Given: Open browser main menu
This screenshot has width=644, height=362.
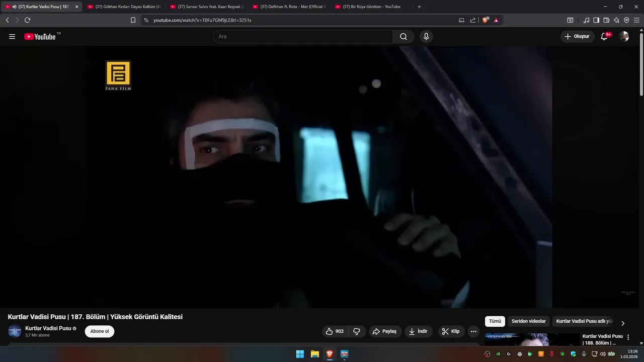Looking at the screenshot, I should 637,20.
